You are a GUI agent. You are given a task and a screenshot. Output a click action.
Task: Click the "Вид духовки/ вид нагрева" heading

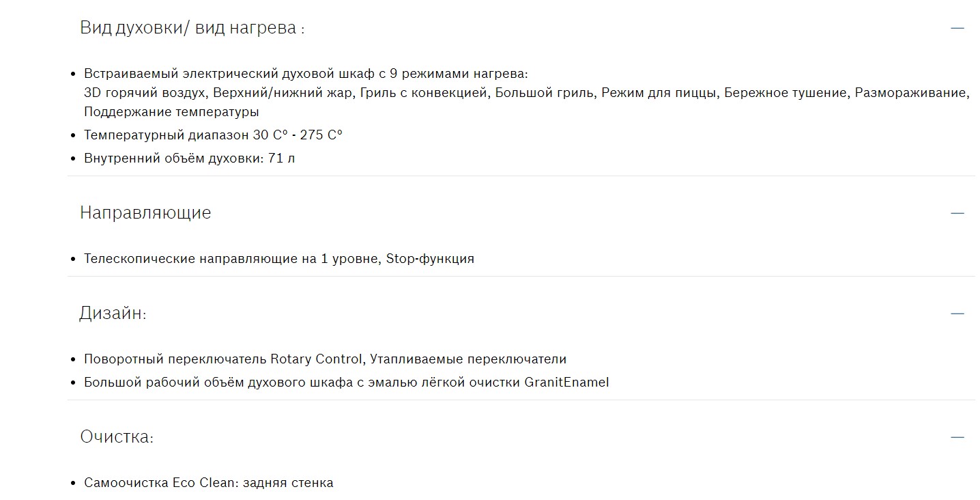pyautogui.click(x=192, y=28)
